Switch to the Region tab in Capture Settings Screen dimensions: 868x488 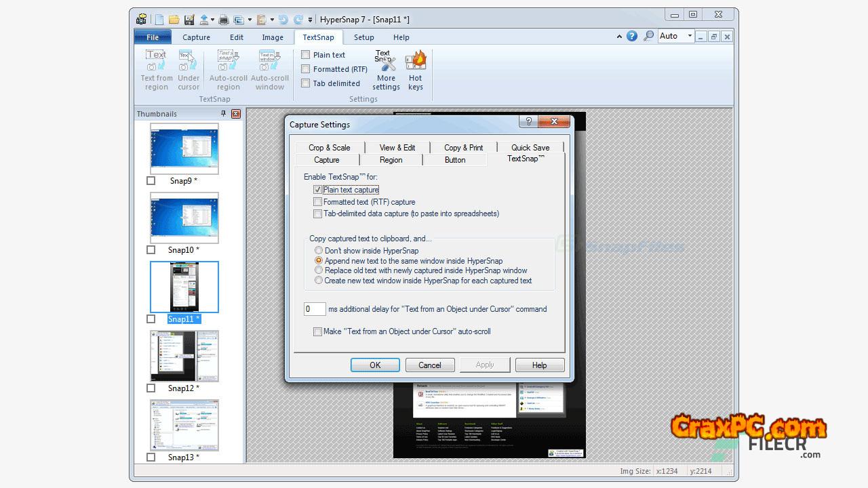click(391, 160)
